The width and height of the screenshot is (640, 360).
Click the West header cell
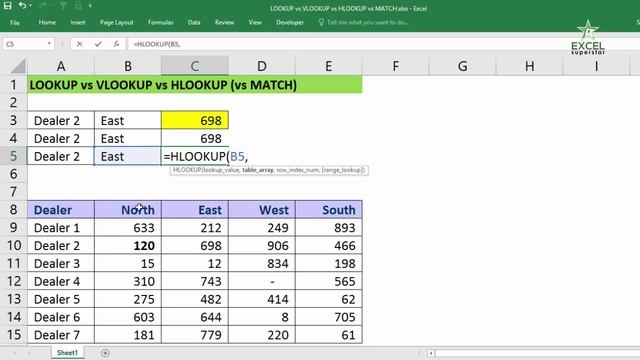pyautogui.click(x=262, y=210)
